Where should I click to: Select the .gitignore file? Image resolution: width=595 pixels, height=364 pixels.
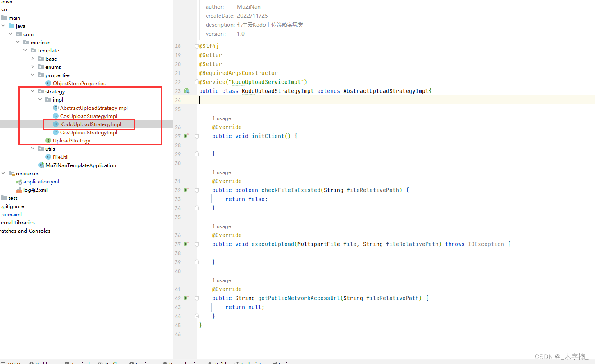[13, 206]
